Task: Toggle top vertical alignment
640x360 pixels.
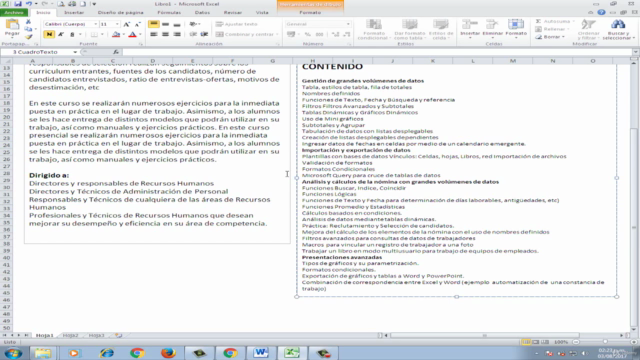Action: (x=153, y=24)
